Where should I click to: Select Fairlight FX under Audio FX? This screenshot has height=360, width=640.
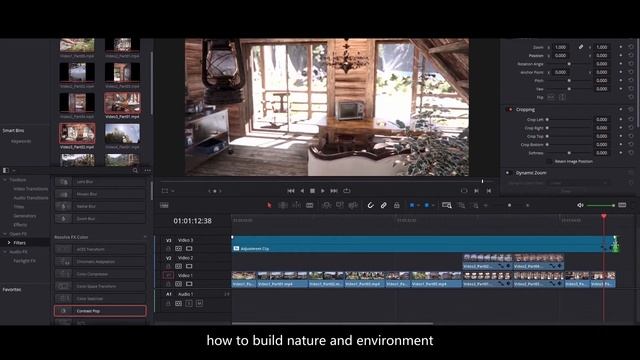[24, 261]
